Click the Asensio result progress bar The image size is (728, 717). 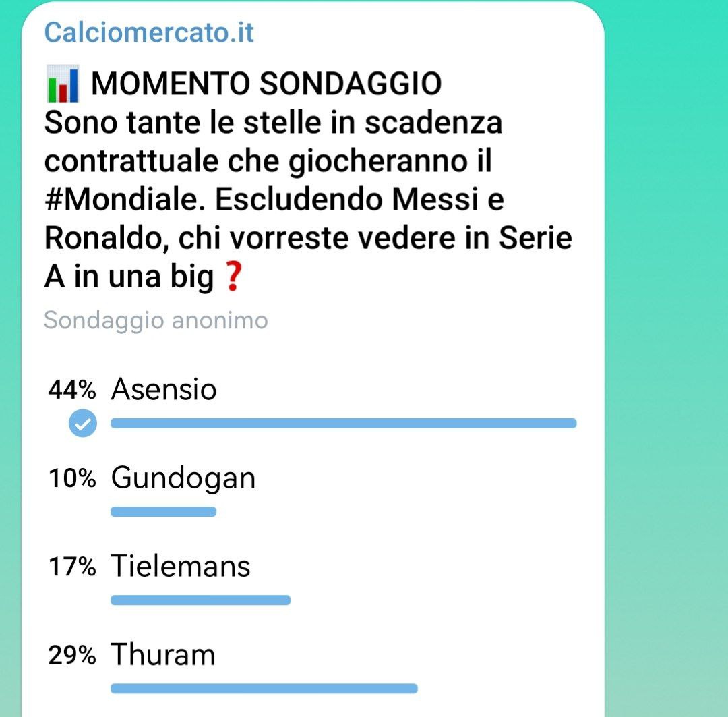tap(343, 424)
